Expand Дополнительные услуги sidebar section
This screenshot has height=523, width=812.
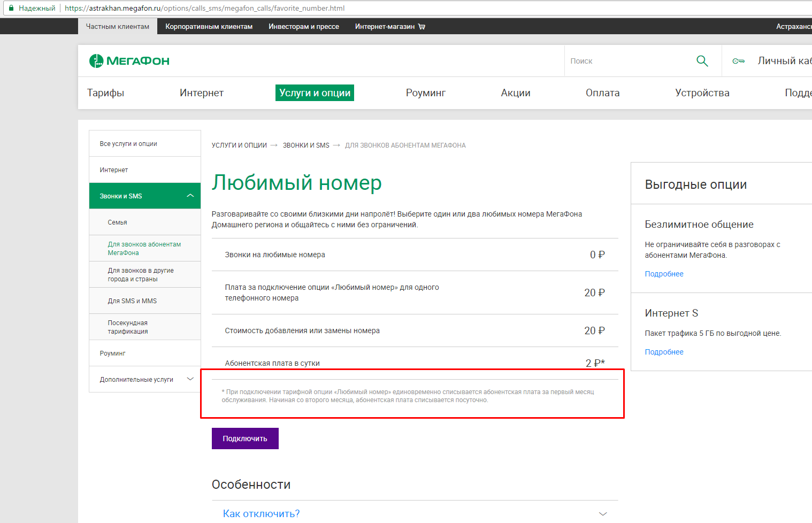coord(190,379)
